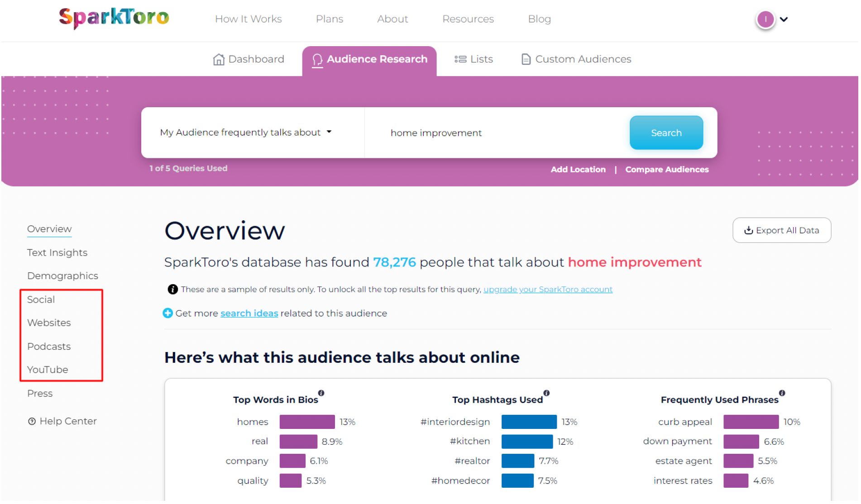Click the Help Center question mark icon
Viewport: 861px width, 504px height.
point(32,422)
